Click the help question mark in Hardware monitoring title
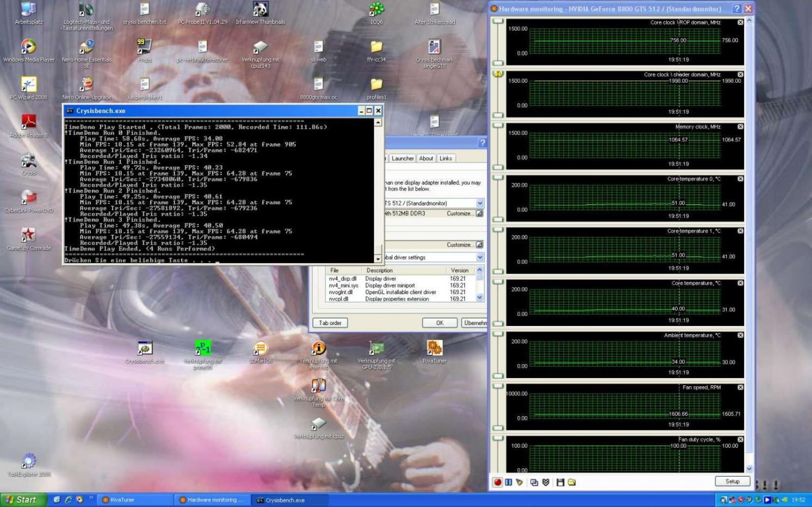 pos(737,9)
